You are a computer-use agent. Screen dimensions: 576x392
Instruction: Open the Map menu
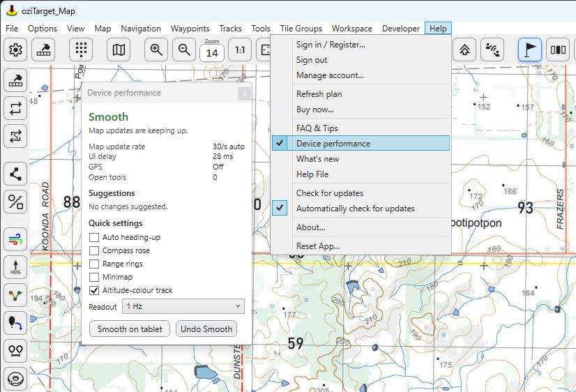pyautogui.click(x=103, y=29)
